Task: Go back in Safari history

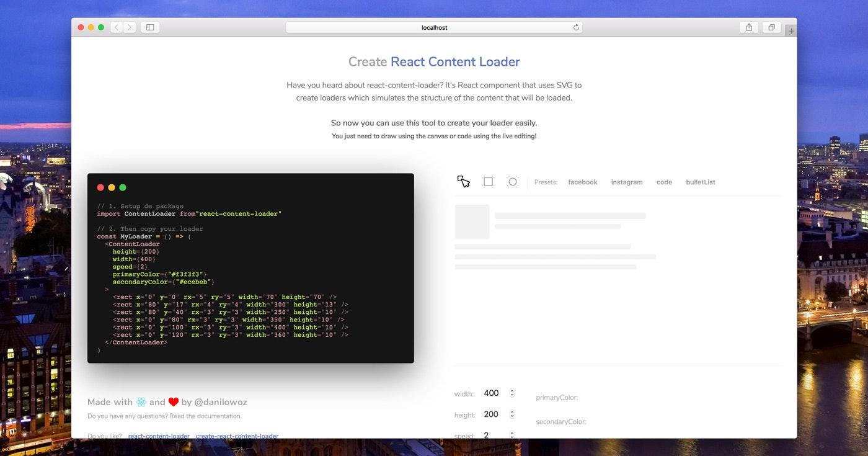Action: 117,27
